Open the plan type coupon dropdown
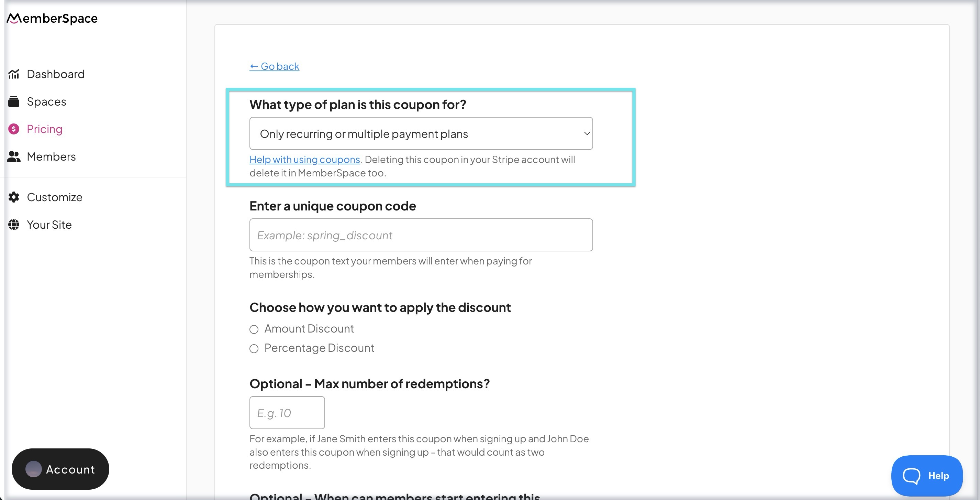The height and width of the screenshot is (500, 980). click(x=421, y=133)
